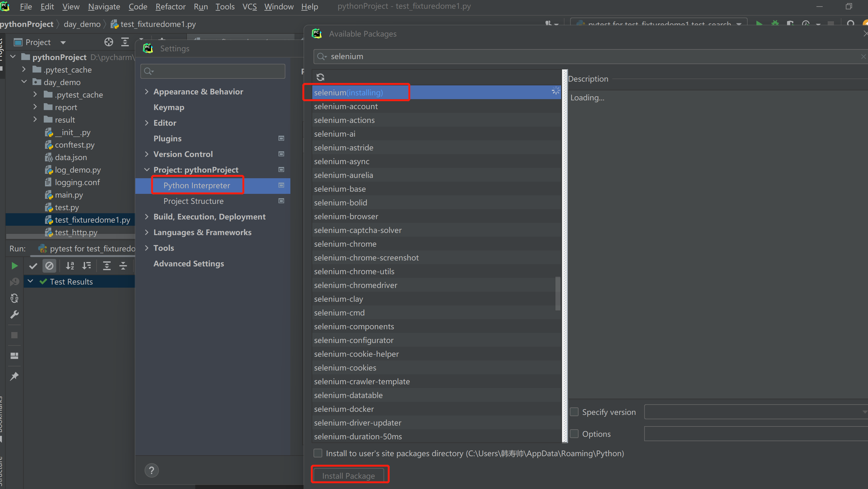Collapse the pythonProject root folder
This screenshot has height=489, width=868.
click(13, 57)
